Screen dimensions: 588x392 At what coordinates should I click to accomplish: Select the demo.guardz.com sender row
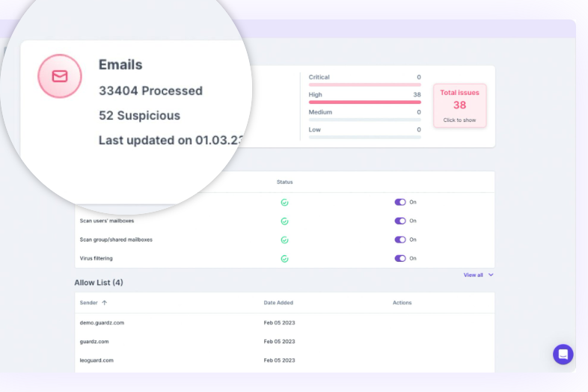[284, 322]
